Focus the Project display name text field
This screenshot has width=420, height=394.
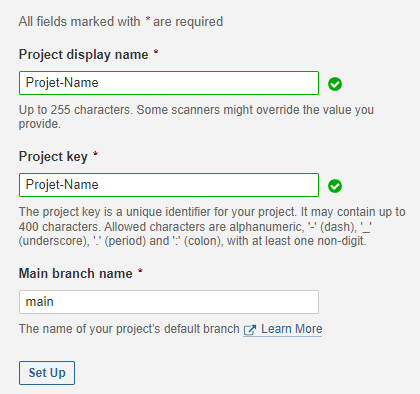pyautogui.click(x=169, y=83)
